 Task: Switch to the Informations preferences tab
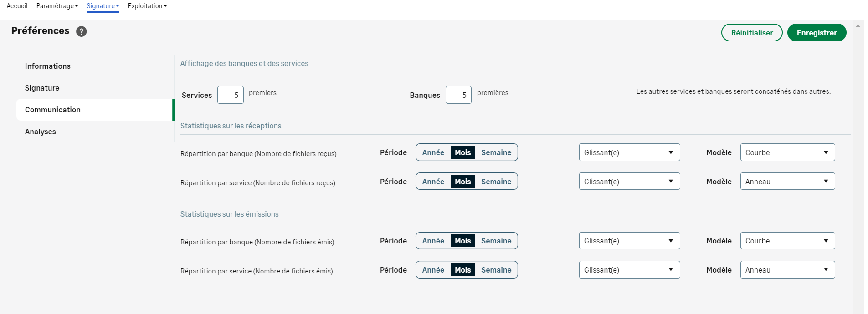point(48,66)
